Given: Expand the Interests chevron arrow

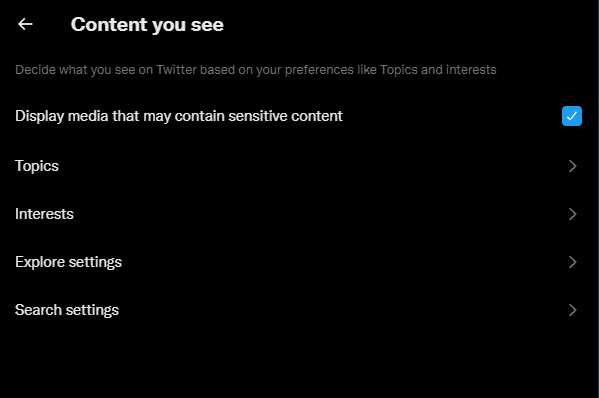Looking at the screenshot, I should tap(572, 214).
